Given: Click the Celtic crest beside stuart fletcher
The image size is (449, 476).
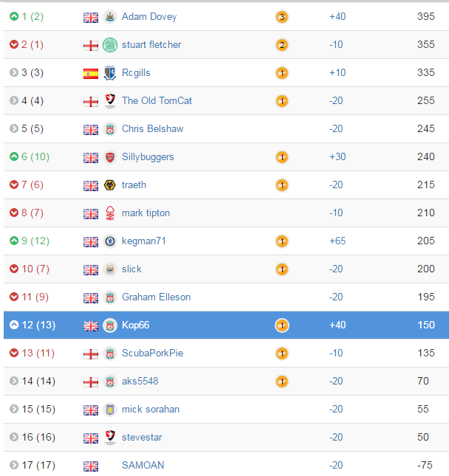Looking at the screenshot, I should (110, 45).
